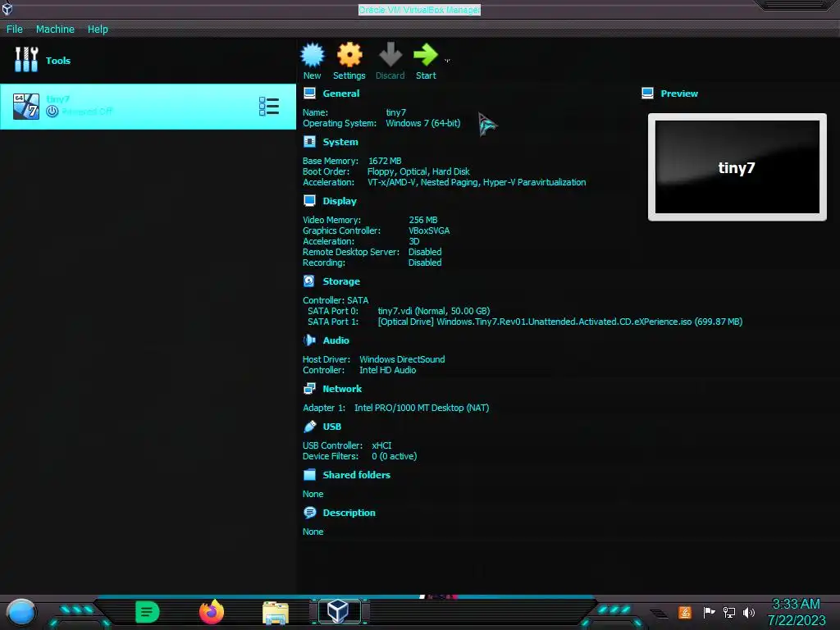Click the Windows.Tiny7 optical drive ISO entry
840x630 pixels.
click(559, 322)
